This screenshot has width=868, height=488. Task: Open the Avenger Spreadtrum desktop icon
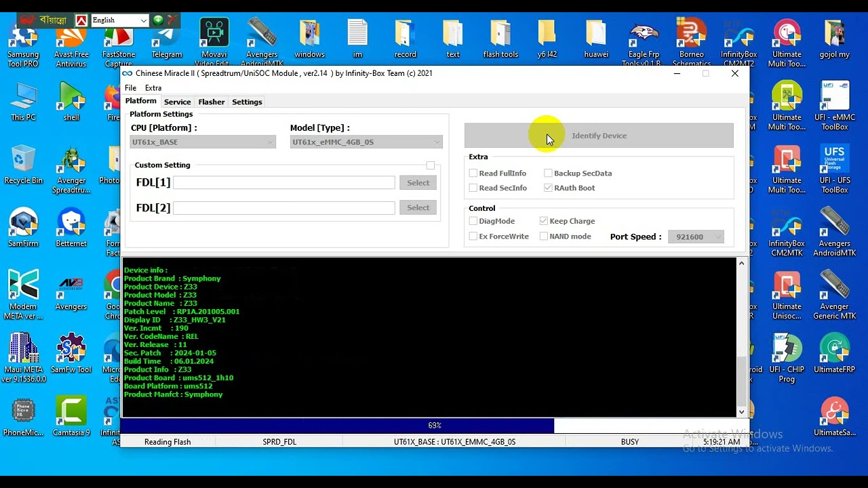click(71, 169)
